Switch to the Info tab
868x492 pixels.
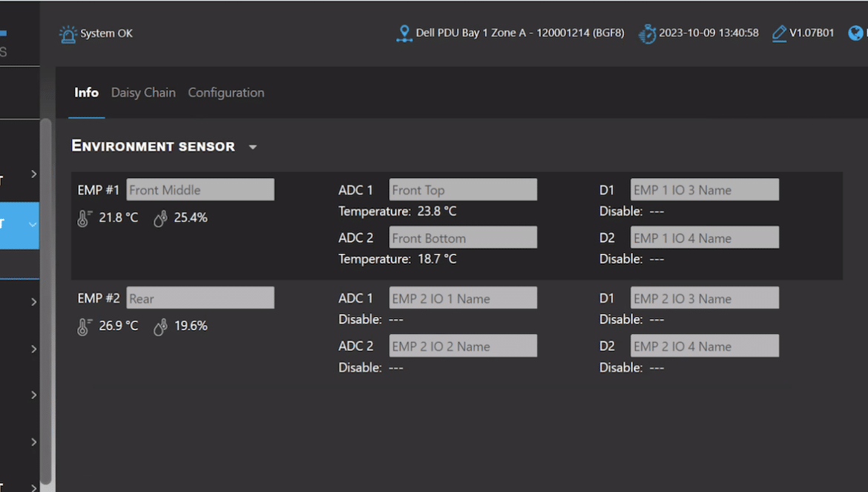86,93
